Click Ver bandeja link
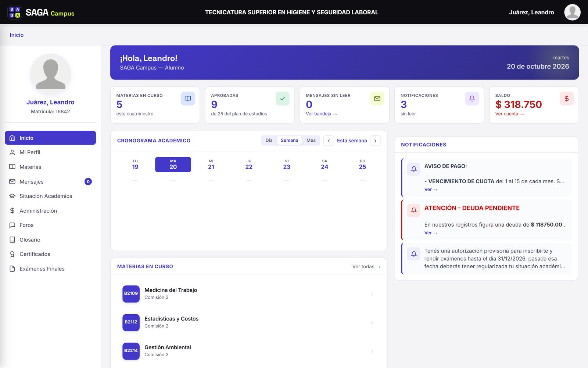The width and height of the screenshot is (588, 368). (x=321, y=114)
